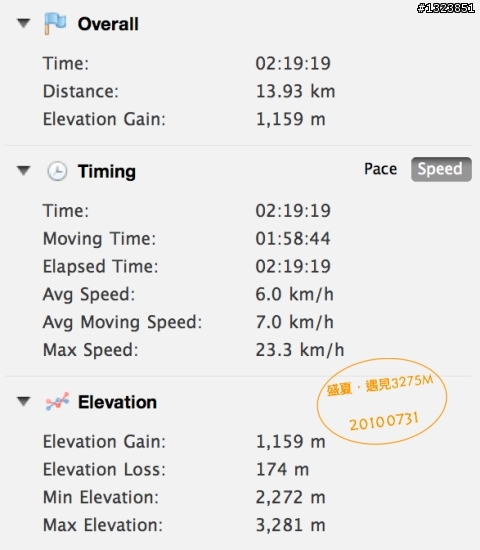
Task: Click the #1323851 watermark number
Action: [446, 8]
